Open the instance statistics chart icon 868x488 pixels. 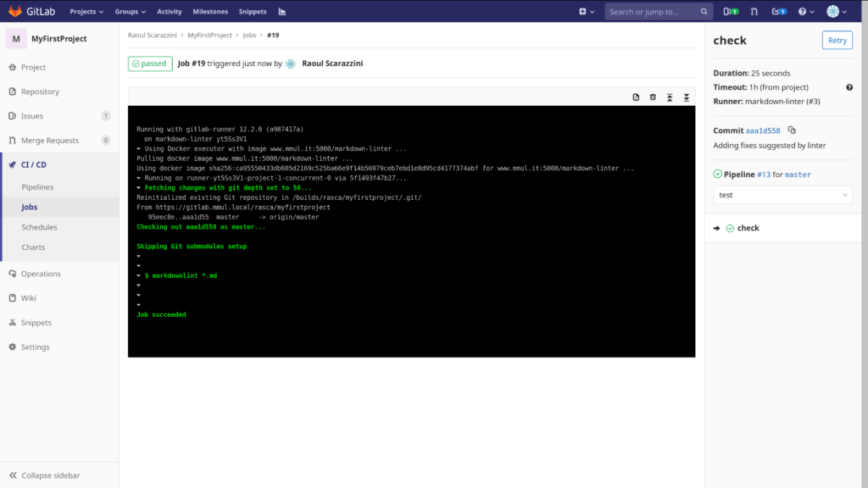(x=282, y=11)
